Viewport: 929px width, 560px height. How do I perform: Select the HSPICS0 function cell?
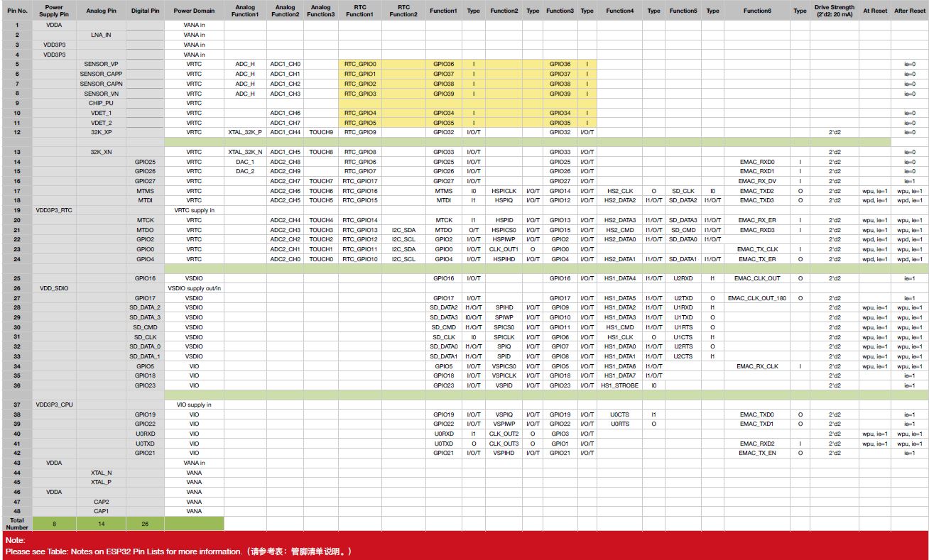coord(504,230)
